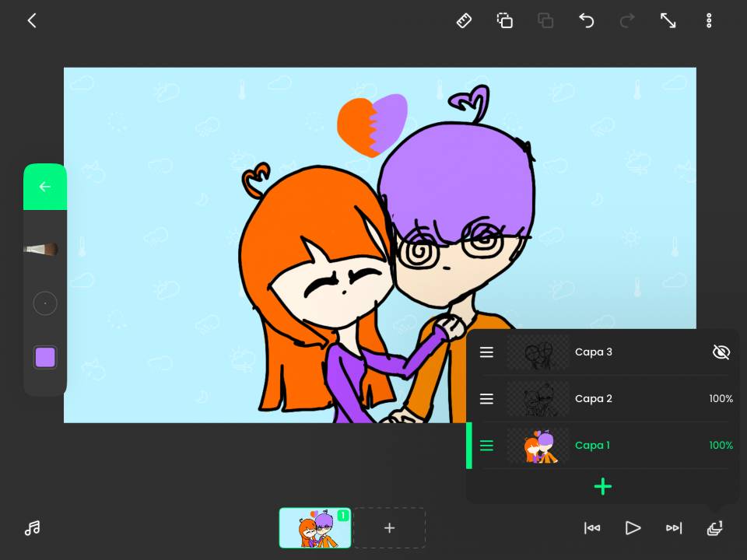Enter fullscreen with the expand arrows icon
The width and height of the screenshot is (747, 560).
pos(668,21)
